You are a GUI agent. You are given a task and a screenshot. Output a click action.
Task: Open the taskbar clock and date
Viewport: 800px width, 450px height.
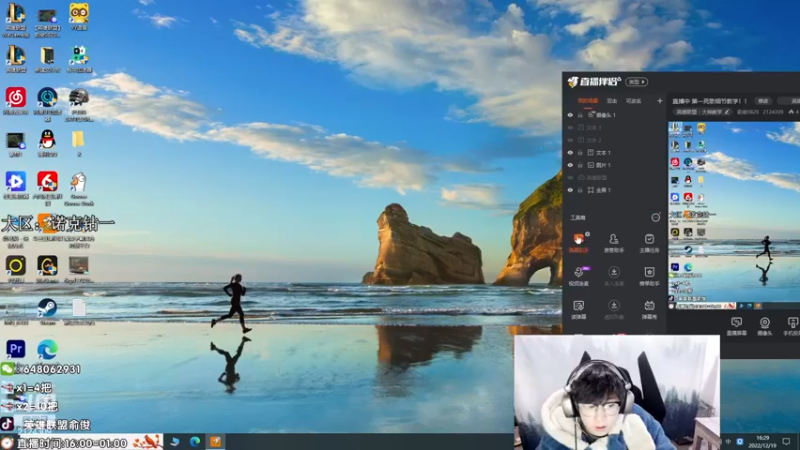coord(762,442)
